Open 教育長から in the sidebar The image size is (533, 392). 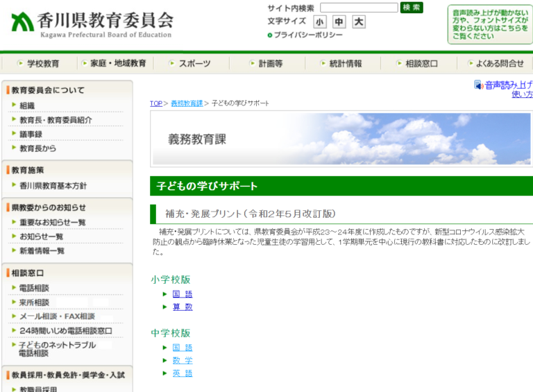click(x=37, y=148)
